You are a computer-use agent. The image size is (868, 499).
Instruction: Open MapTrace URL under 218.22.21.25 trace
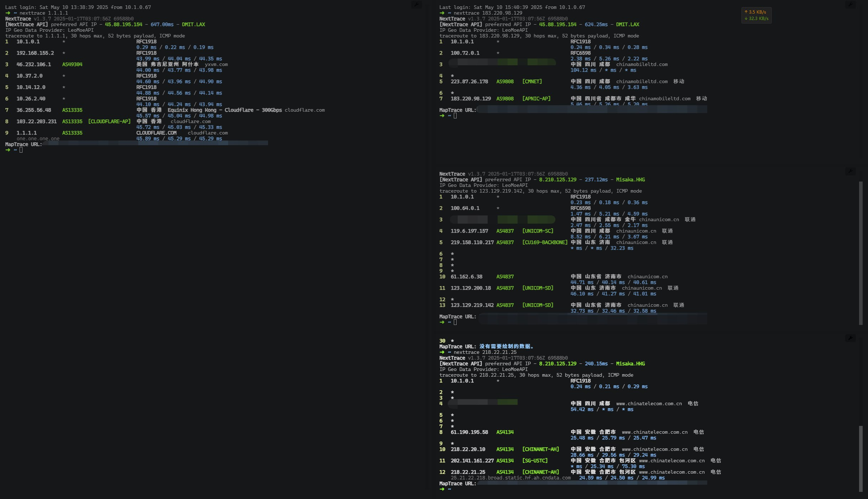(x=592, y=483)
